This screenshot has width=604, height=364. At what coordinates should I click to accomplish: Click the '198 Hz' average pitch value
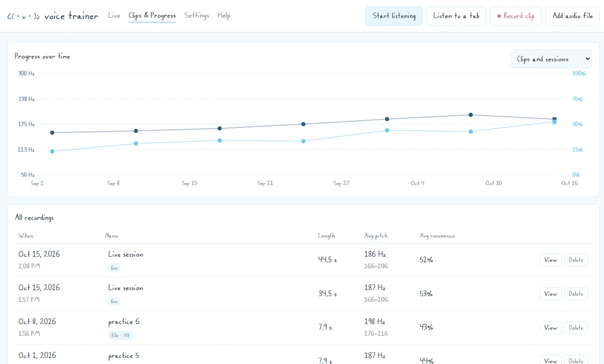(375, 322)
